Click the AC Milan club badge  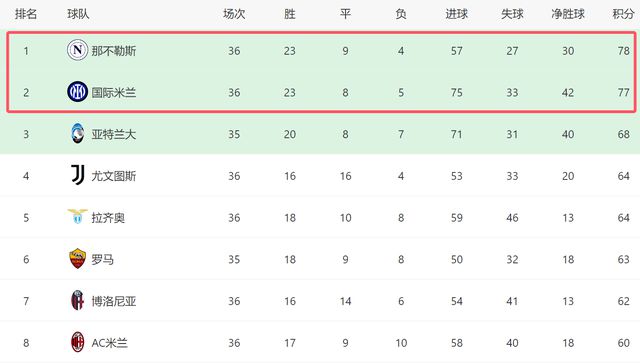point(78,342)
